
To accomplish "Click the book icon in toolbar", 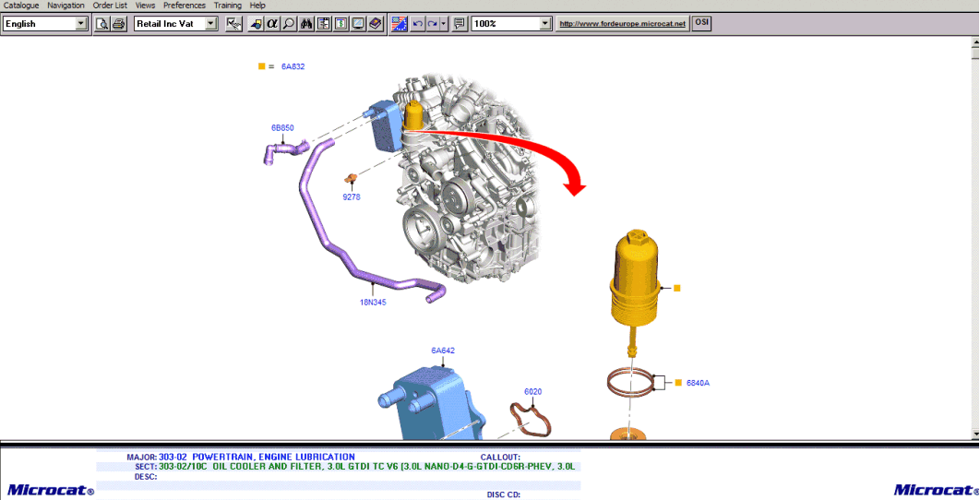I will coord(376,24).
